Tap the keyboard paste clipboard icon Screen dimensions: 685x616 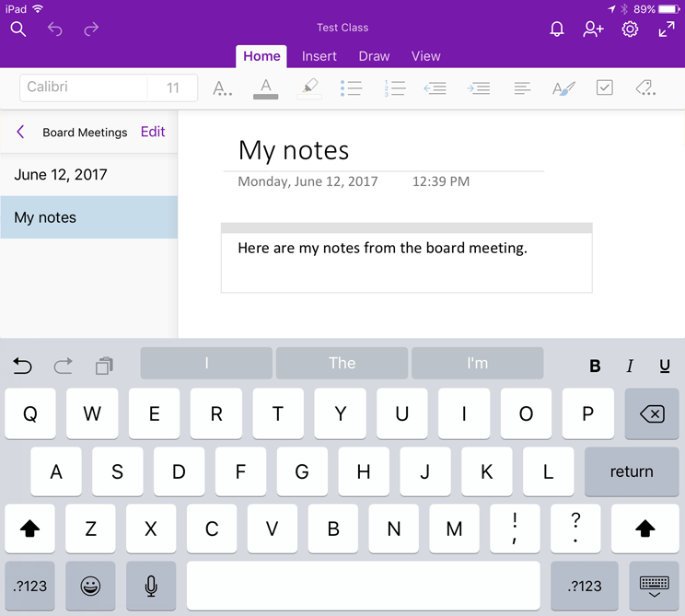(x=104, y=366)
